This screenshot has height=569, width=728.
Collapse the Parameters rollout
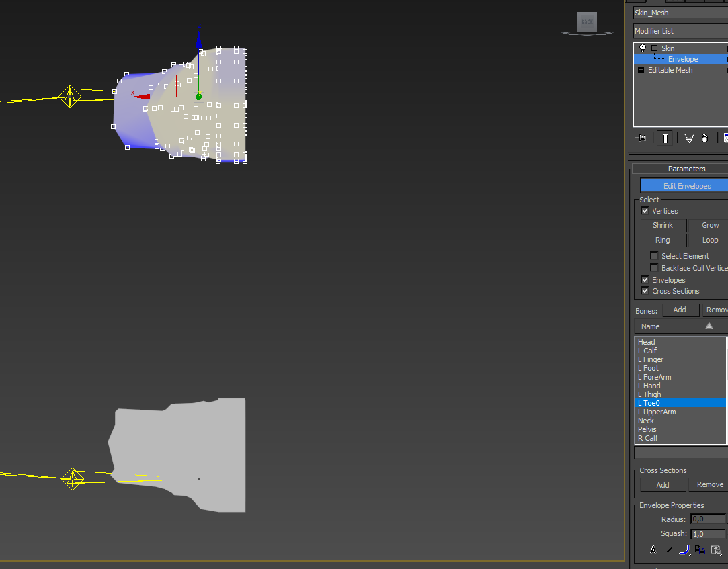(x=636, y=169)
